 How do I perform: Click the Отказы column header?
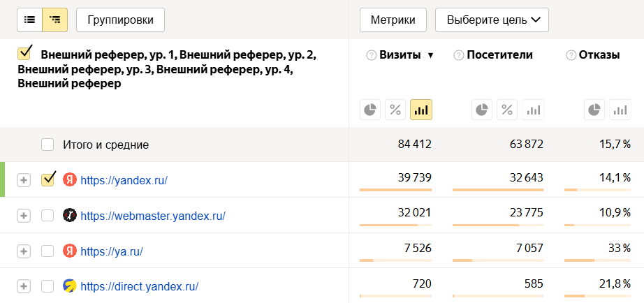tap(599, 56)
